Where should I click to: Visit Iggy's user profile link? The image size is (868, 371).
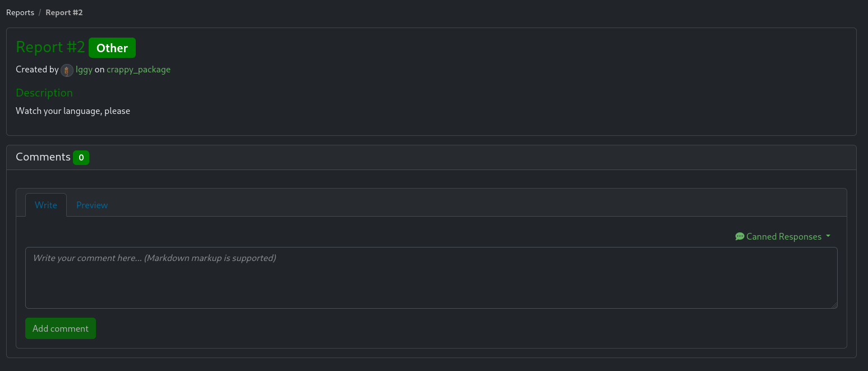coord(84,70)
